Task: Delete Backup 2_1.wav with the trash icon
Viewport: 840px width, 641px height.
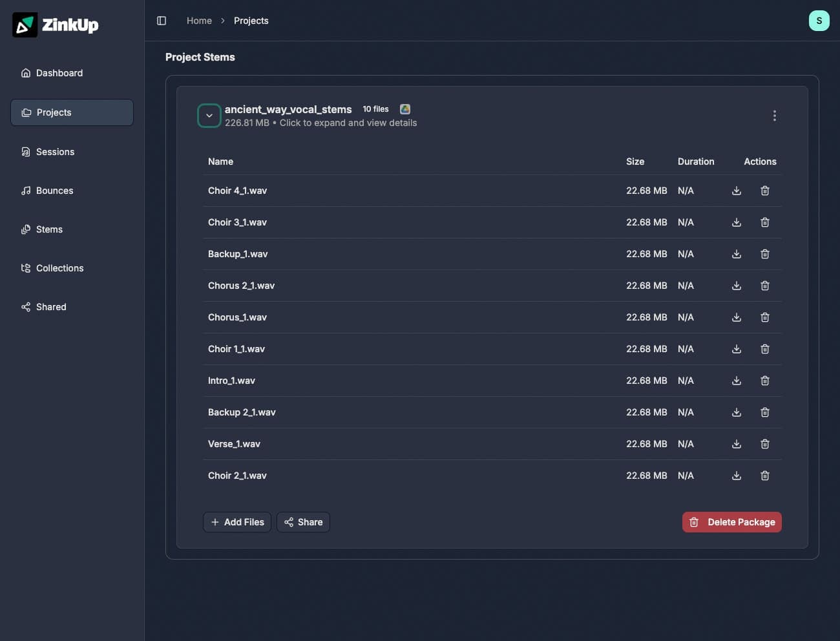Action: pyautogui.click(x=764, y=412)
